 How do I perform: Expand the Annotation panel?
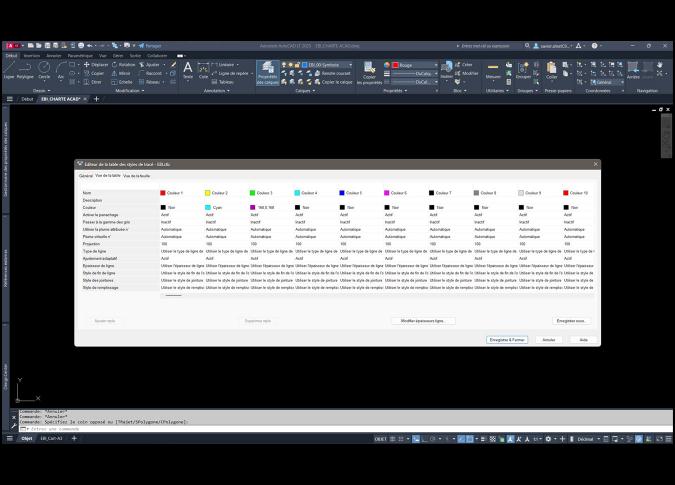217,91
